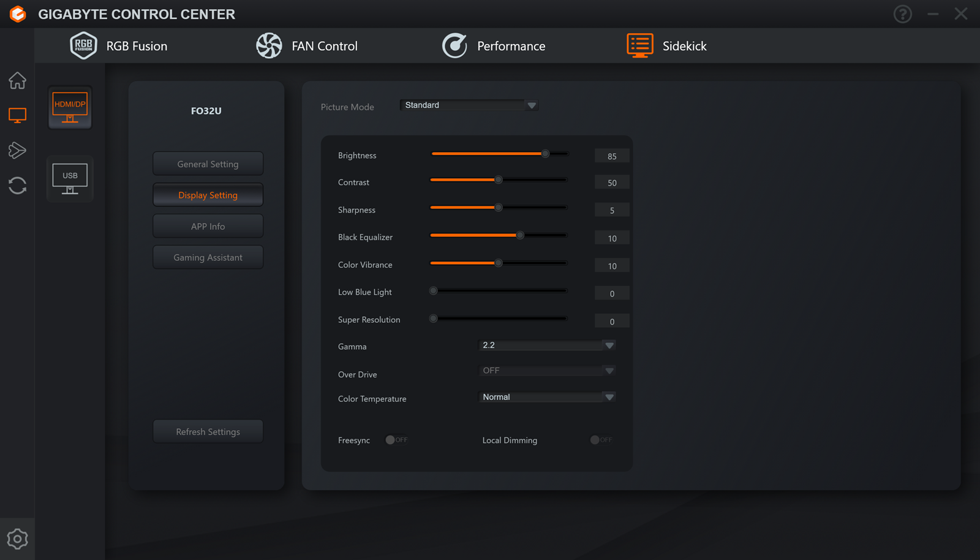Open Gaming Assistant

coord(208,257)
